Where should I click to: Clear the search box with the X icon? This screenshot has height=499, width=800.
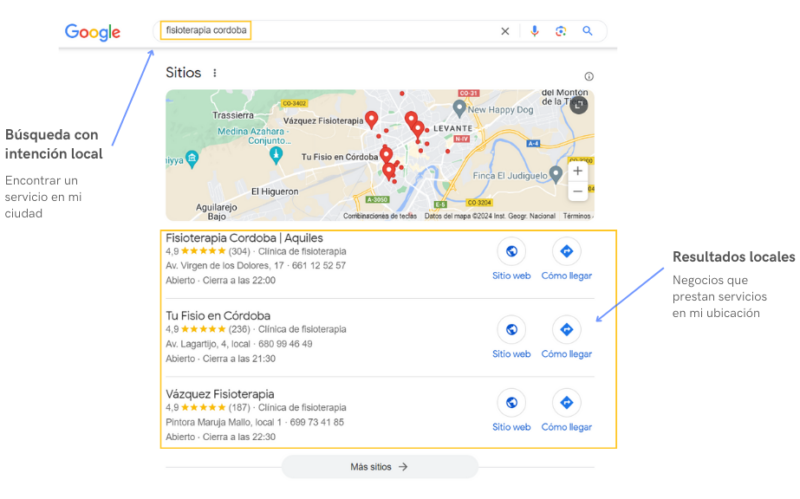click(505, 31)
